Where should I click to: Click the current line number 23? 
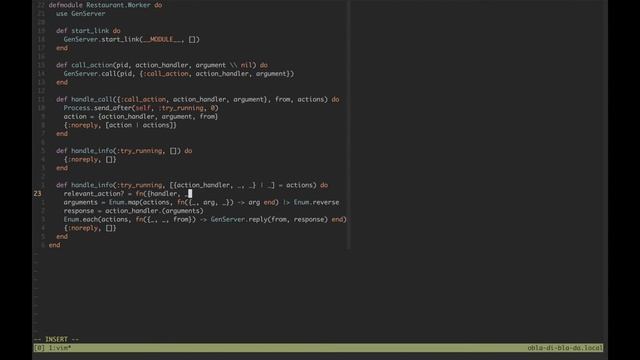tap(38, 193)
